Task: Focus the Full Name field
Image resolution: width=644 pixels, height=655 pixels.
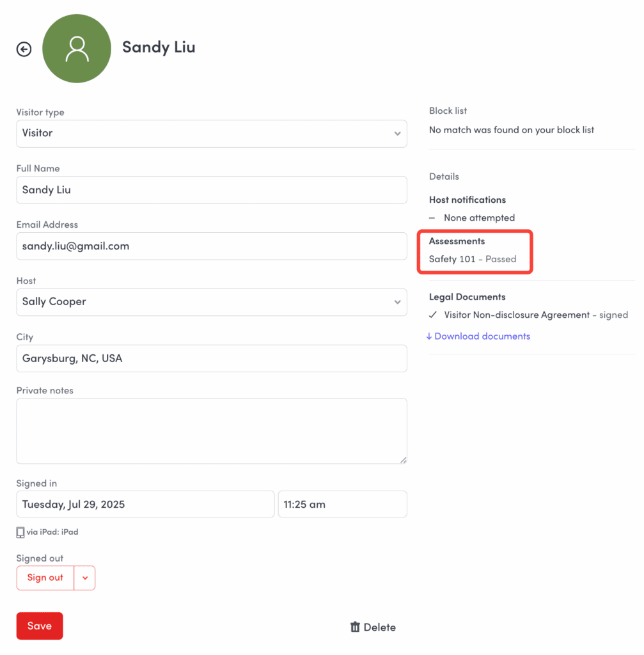Action: pos(211,190)
